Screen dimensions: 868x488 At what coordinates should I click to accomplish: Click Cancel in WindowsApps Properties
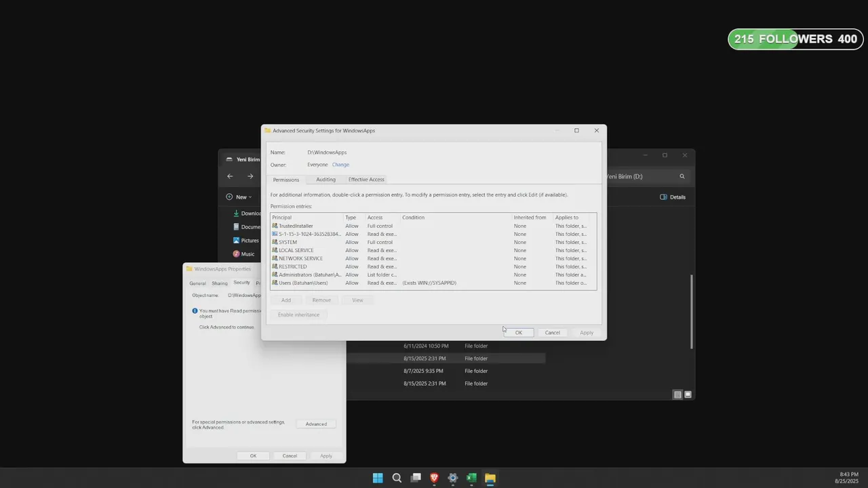(x=290, y=455)
